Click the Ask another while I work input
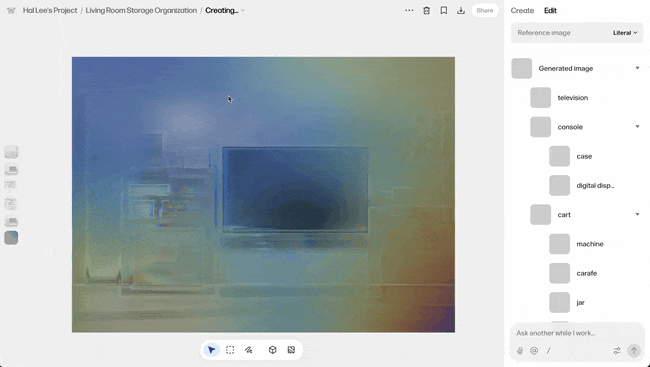 pyautogui.click(x=577, y=333)
